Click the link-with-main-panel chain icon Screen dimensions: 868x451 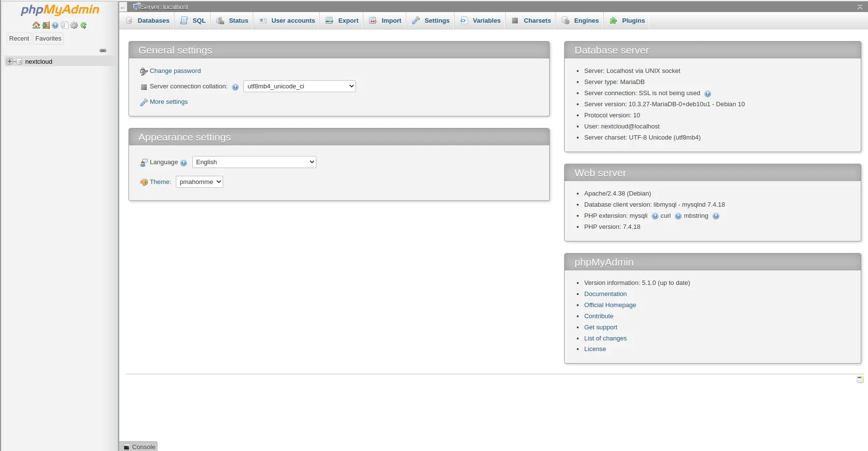[x=103, y=50]
